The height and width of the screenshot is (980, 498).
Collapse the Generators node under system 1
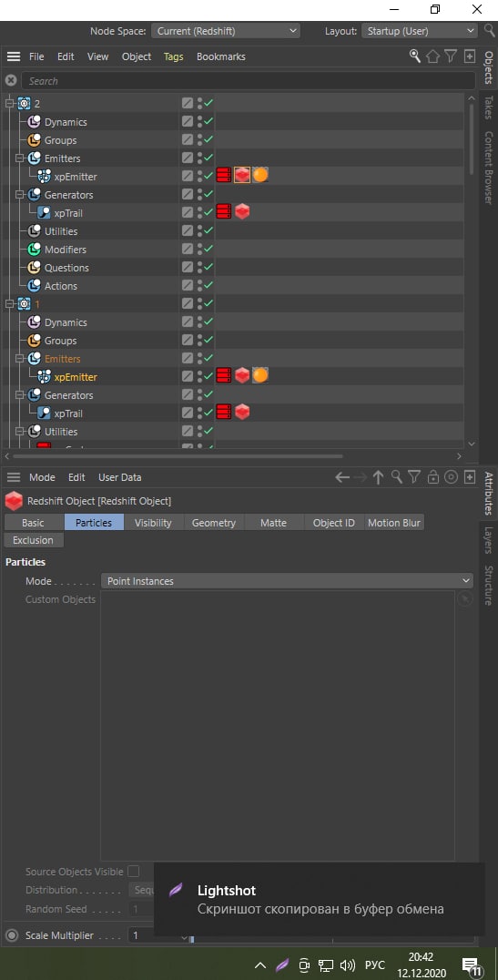tap(19, 395)
